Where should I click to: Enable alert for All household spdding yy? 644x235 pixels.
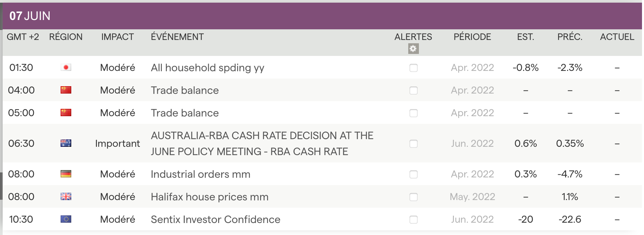(413, 68)
